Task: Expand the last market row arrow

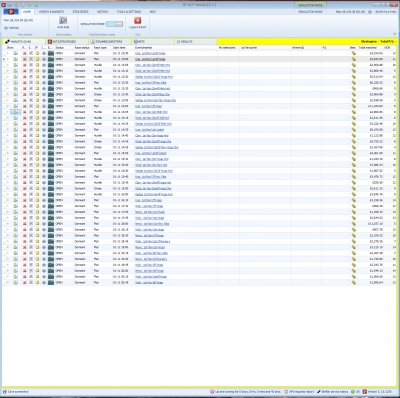Action: pyautogui.click(x=8, y=282)
